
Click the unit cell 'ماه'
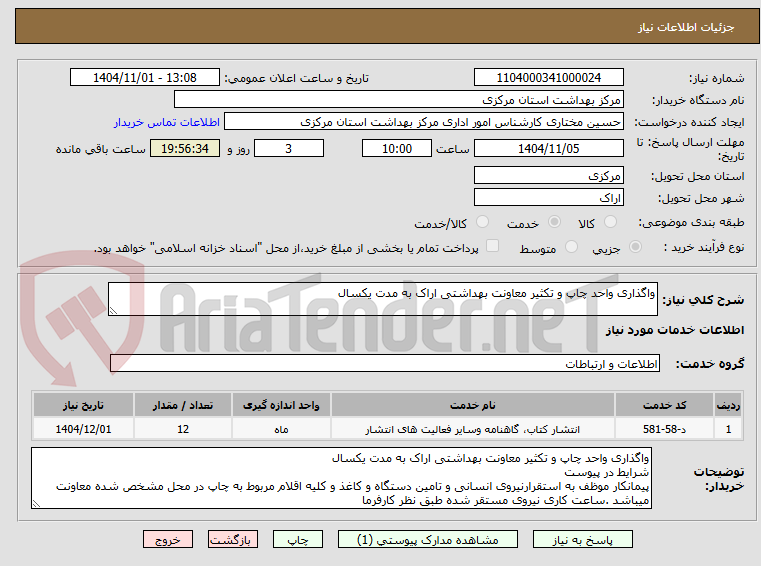pyautogui.click(x=281, y=429)
